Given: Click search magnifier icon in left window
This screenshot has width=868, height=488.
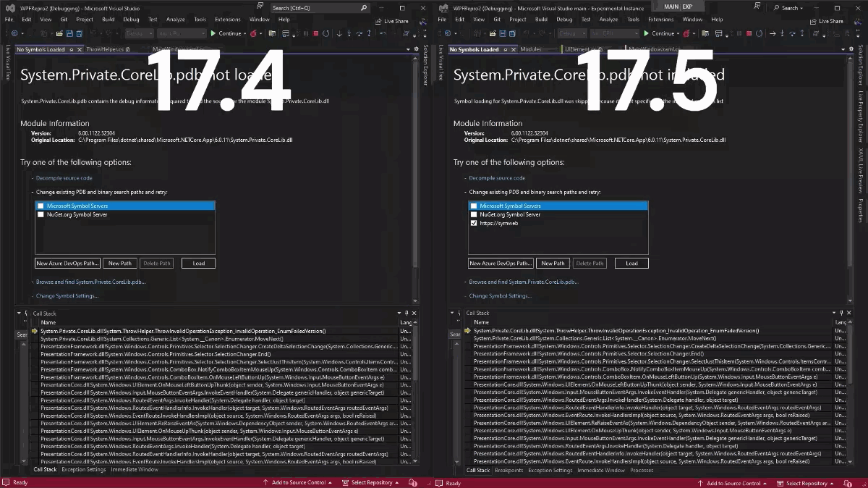Looking at the screenshot, I should [x=364, y=8].
